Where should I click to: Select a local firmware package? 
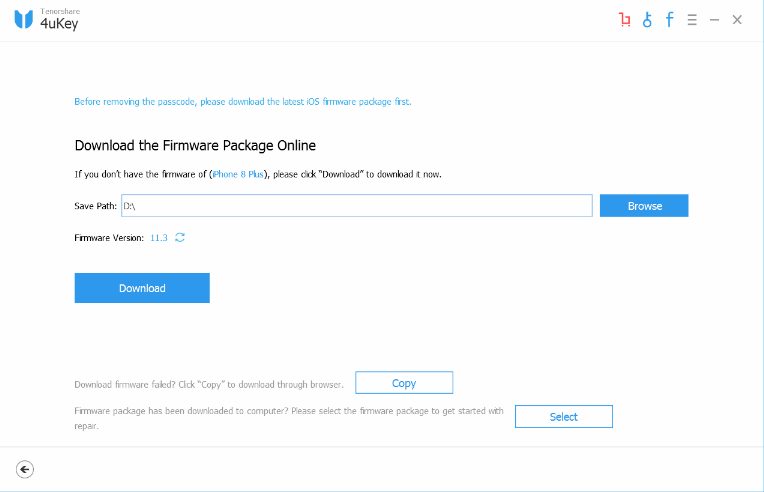point(564,416)
